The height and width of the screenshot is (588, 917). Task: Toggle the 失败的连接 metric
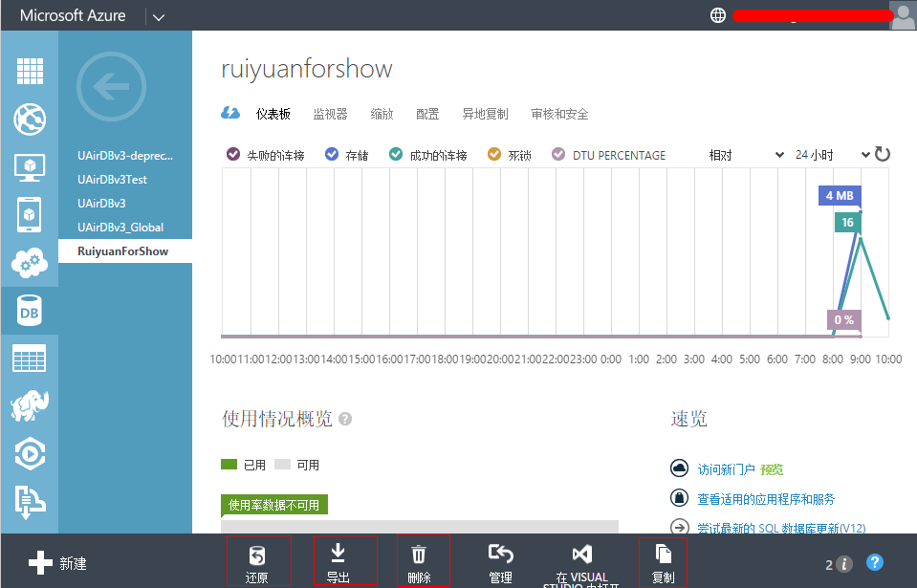[x=257, y=154]
